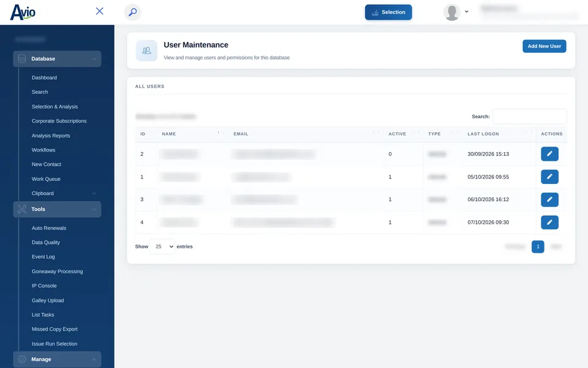Click the Database stack icon

tap(22, 59)
